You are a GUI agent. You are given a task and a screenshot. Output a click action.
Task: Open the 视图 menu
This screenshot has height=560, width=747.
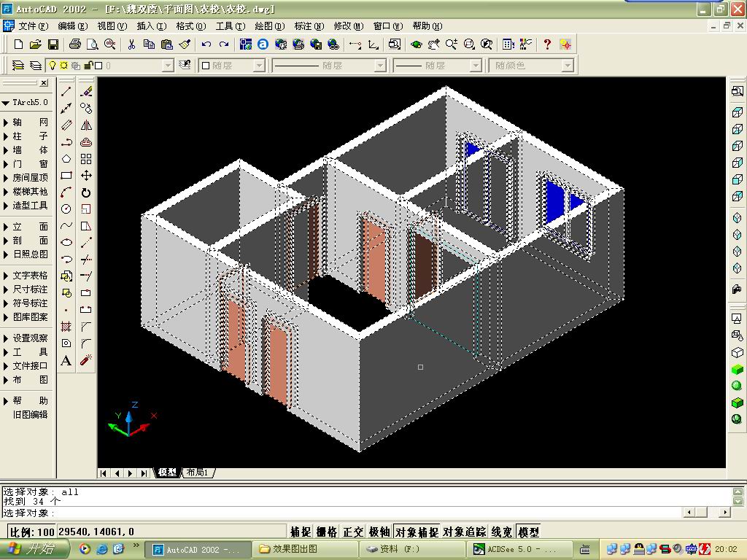point(112,26)
